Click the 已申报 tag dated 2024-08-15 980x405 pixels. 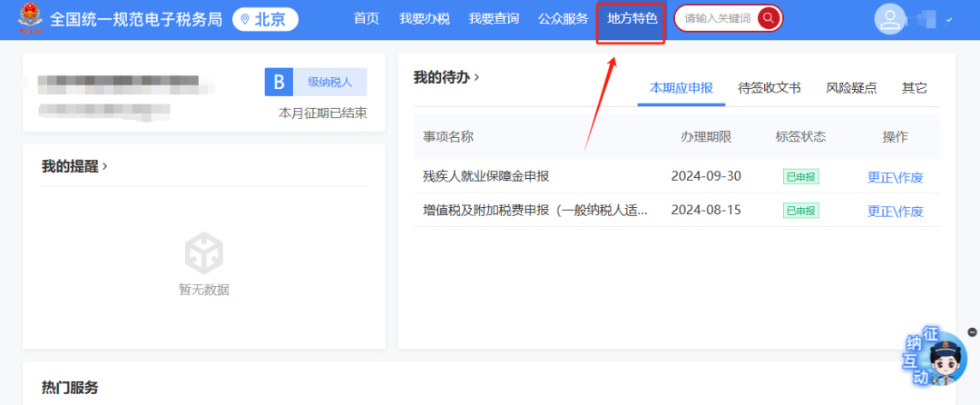click(x=801, y=211)
